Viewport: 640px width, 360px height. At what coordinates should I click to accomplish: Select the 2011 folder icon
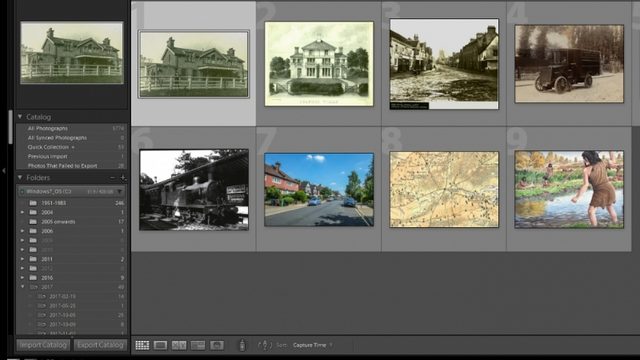[x=33, y=259]
